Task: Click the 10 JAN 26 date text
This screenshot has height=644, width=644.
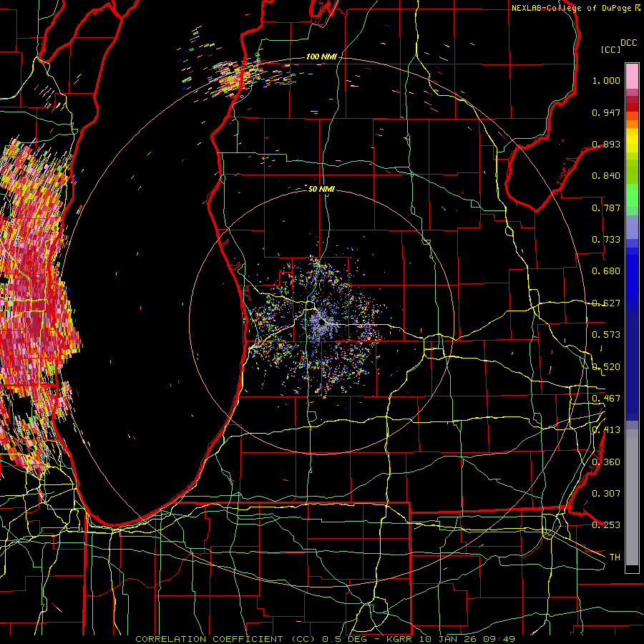Action: click(449, 639)
